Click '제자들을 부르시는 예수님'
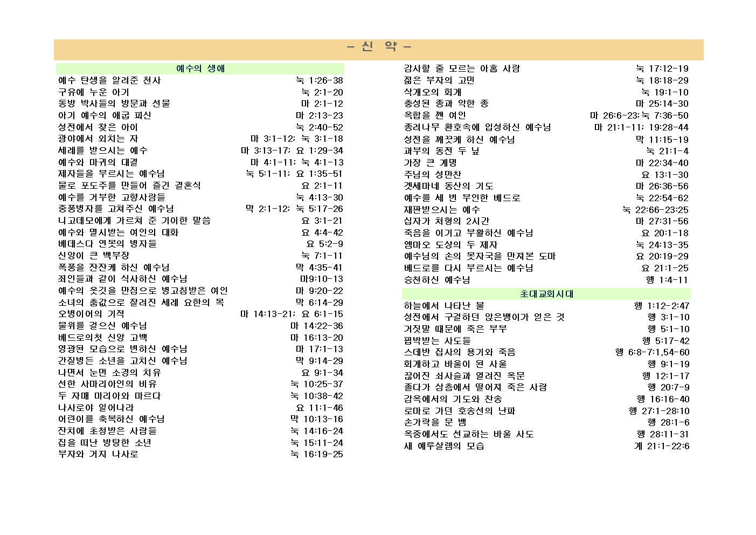This screenshot has width=756, height=535. (x=112, y=174)
